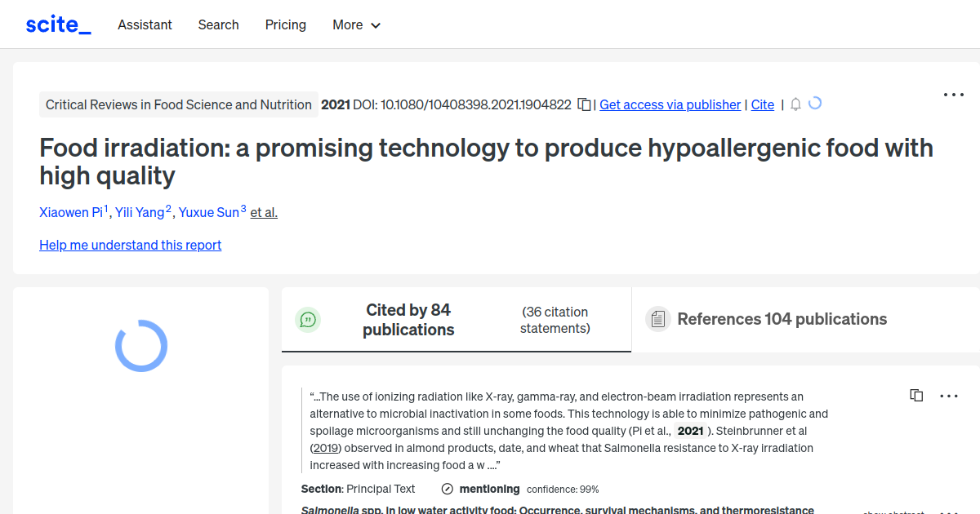Open the report options ellipsis menu
980x514 pixels.
pyautogui.click(x=953, y=95)
